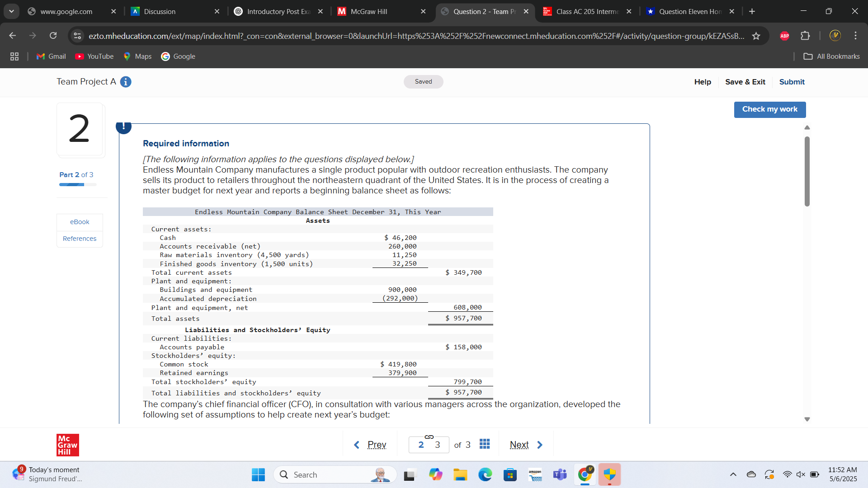Click the Save & Exit button
Viewport: 868px width, 488px height.
tap(745, 82)
